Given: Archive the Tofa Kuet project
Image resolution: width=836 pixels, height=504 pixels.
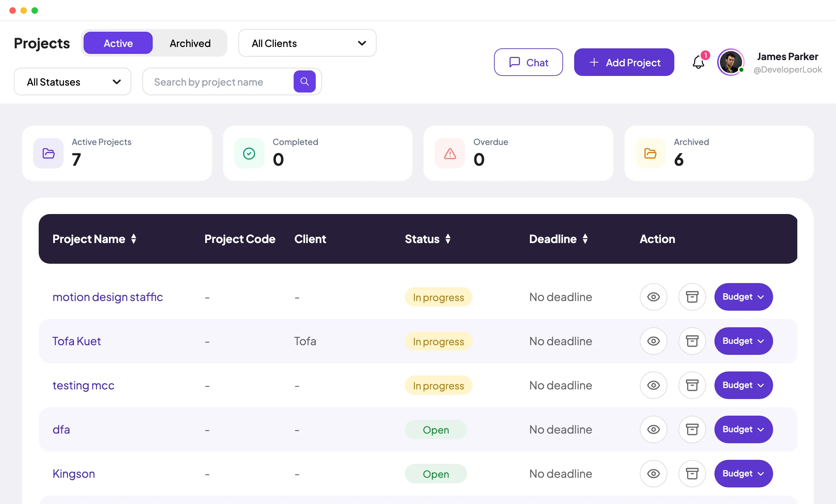Looking at the screenshot, I should tap(692, 341).
